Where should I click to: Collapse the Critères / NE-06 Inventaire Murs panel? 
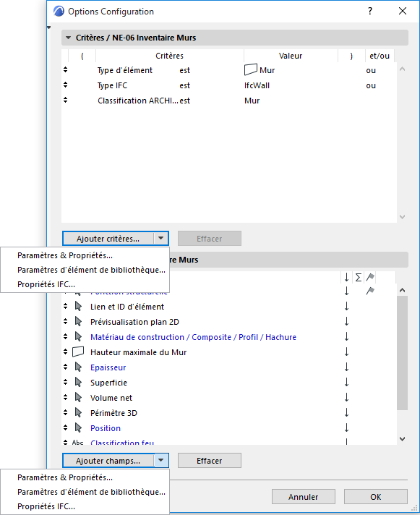coord(68,38)
